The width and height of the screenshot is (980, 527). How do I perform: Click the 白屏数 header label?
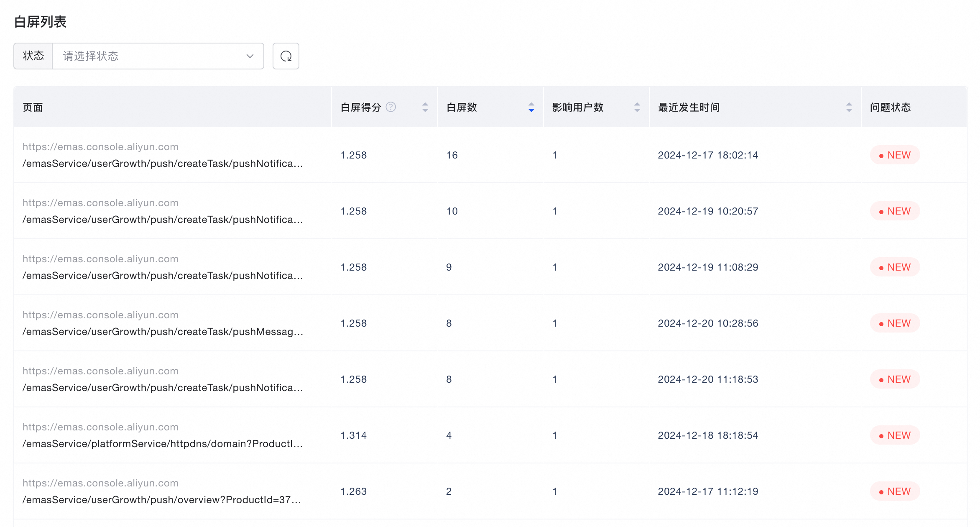pos(462,107)
